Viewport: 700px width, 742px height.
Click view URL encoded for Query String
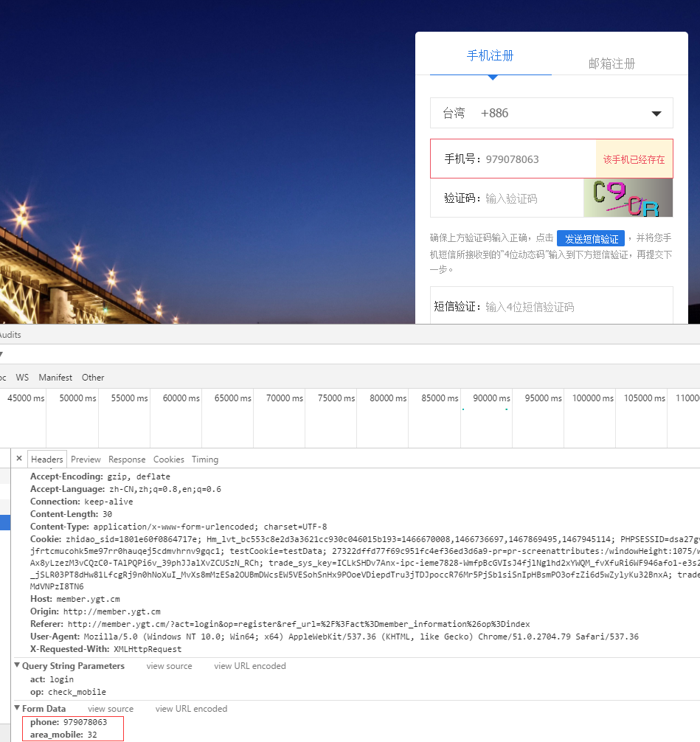[x=250, y=666]
